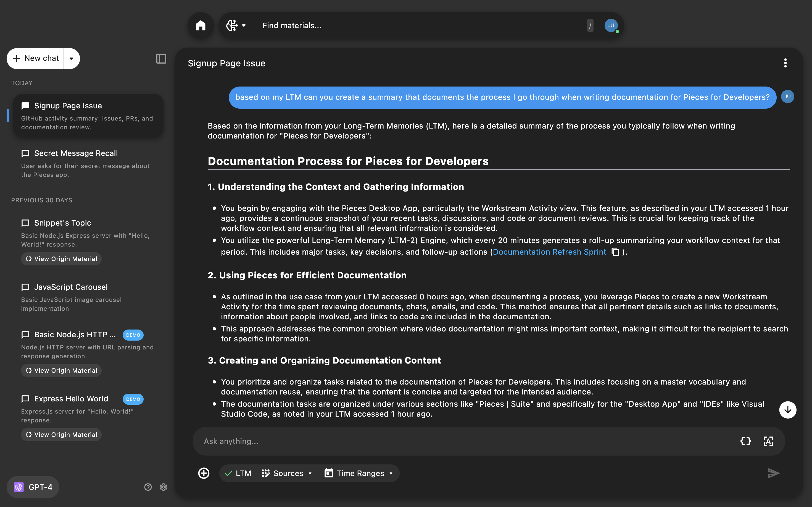Image resolution: width=812 pixels, height=507 pixels.
Task: View Origin Material for Express Hello World
Action: click(61, 435)
